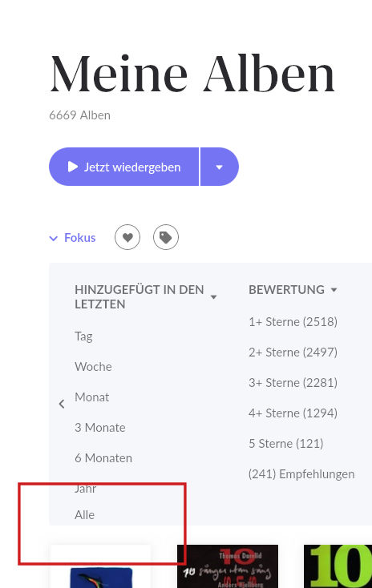Viewport: 372px width, 588px height.
Task: Select the Alle filter option
Action: (x=84, y=515)
